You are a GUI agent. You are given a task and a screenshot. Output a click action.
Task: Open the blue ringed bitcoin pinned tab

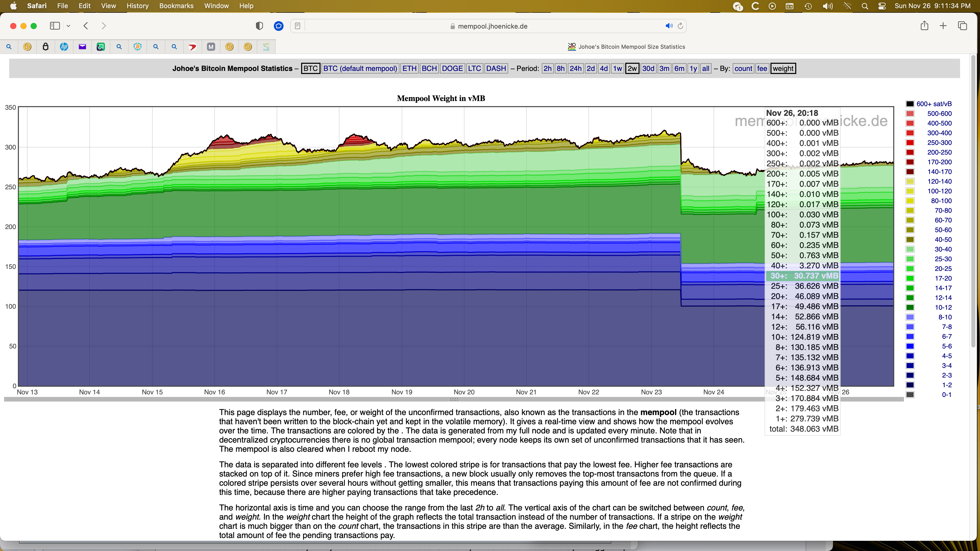pyautogui.click(x=137, y=47)
